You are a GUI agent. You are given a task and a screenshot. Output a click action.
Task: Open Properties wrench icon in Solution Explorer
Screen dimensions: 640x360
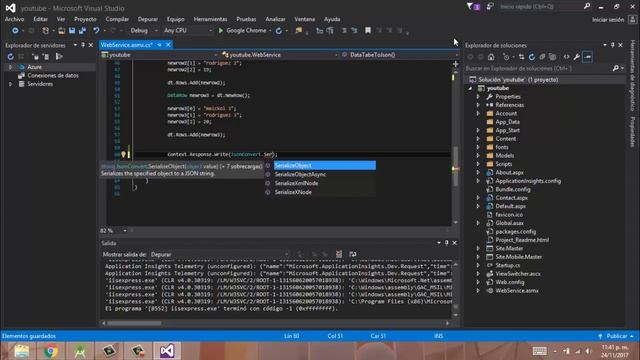click(577, 57)
